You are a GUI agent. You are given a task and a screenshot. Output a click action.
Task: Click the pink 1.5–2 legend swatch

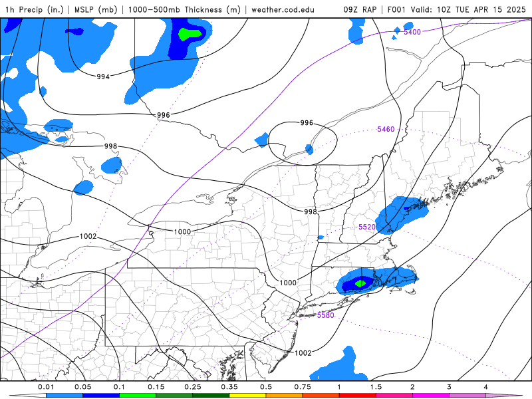[394, 396]
